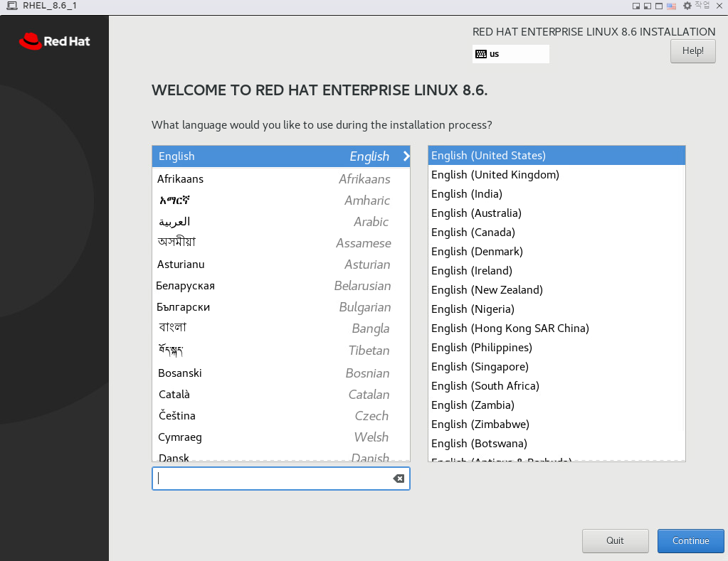The width and height of the screenshot is (728, 561).
Task: Choose English (Hong Kong SAR China) locale
Action: (x=556, y=328)
